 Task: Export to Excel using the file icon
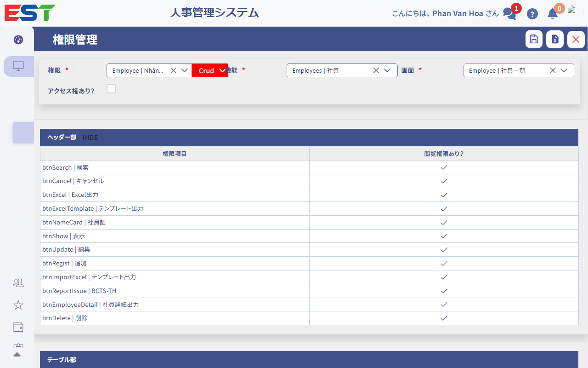[555, 39]
